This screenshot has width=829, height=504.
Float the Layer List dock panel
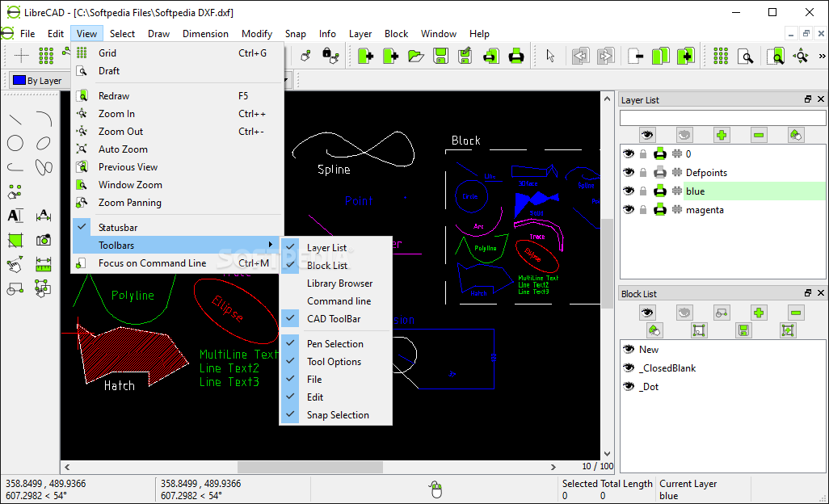tap(808, 99)
